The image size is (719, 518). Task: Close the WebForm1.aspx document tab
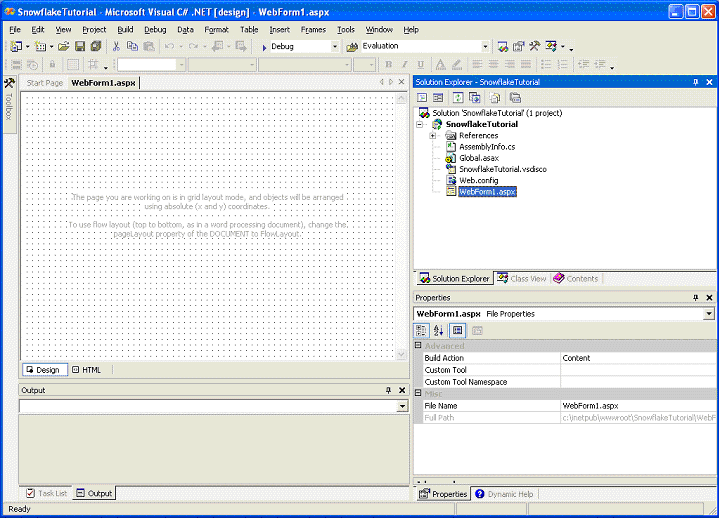[401, 82]
